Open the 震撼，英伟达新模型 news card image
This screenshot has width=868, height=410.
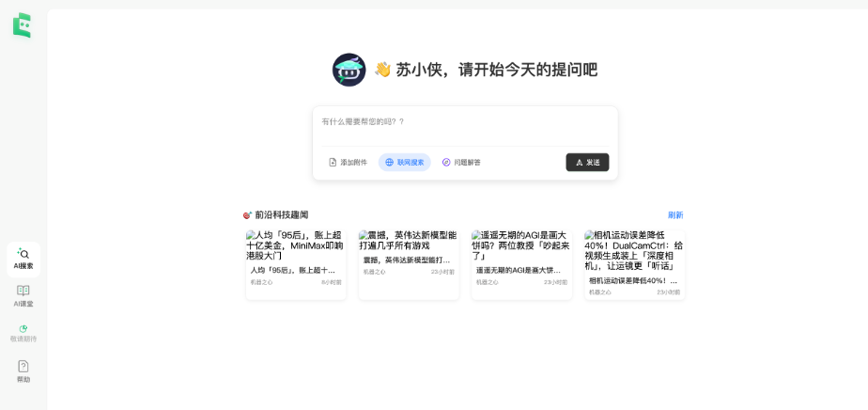(x=409, y=241)
